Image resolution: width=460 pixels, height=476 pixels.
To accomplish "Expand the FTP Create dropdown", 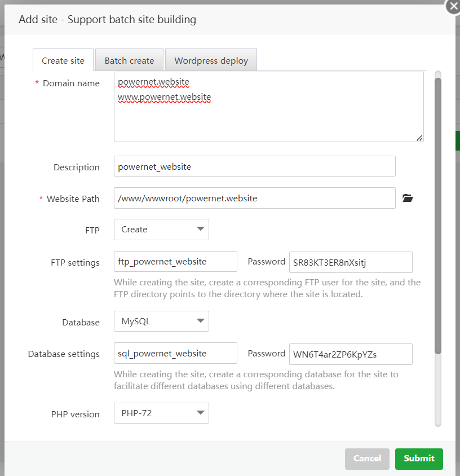I will 161,230.
